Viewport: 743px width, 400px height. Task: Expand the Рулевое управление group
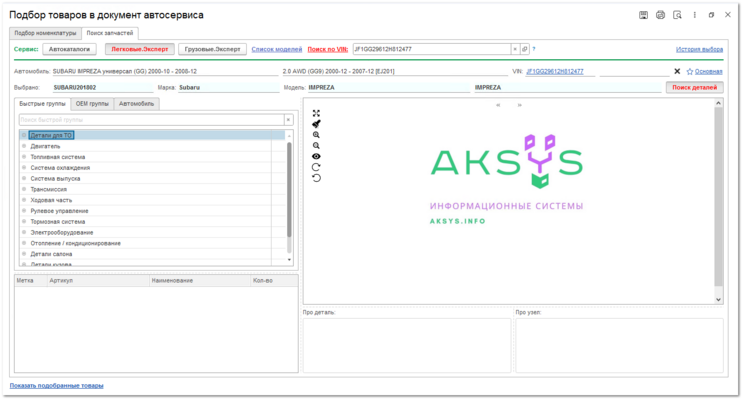[x=24, y=211]
